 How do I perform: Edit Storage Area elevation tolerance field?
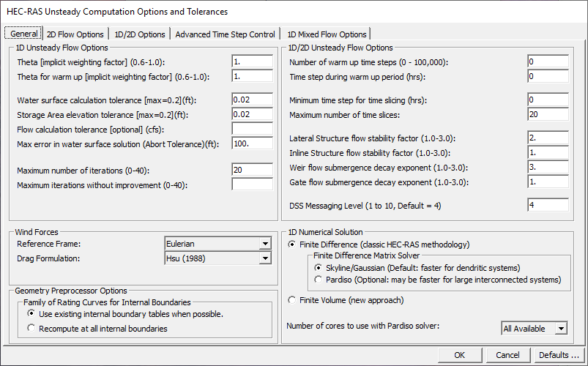click(x=253, y=114)
